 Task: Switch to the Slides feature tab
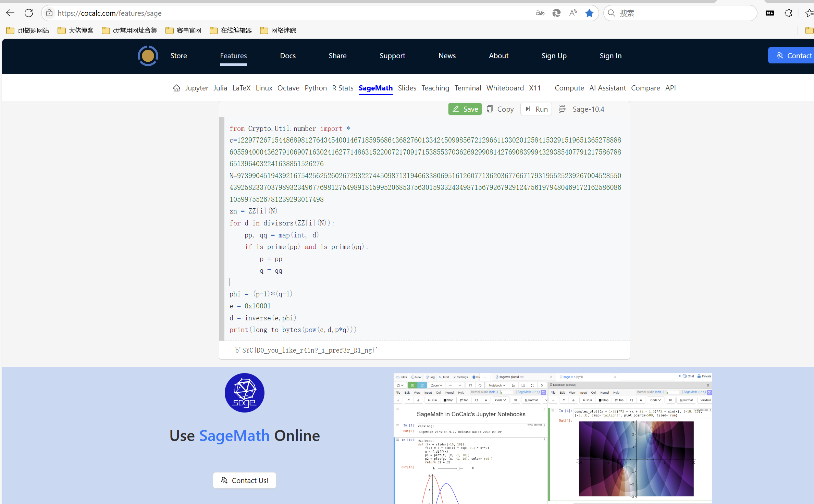407,88
